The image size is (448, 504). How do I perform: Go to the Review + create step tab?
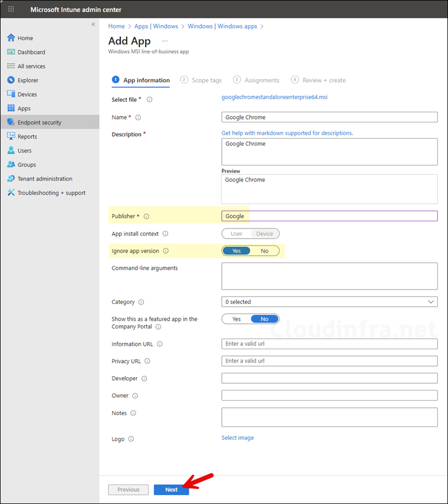pyautogui.click(x=318, y=80)
